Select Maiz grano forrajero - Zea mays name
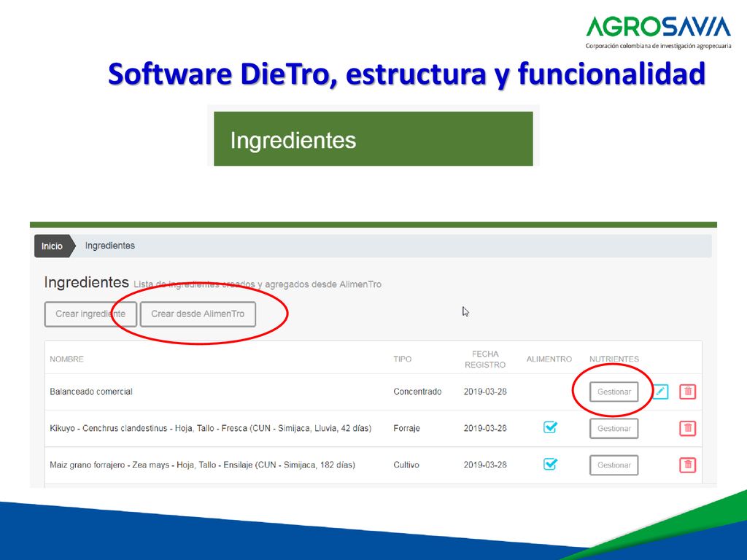 point(203,464)
